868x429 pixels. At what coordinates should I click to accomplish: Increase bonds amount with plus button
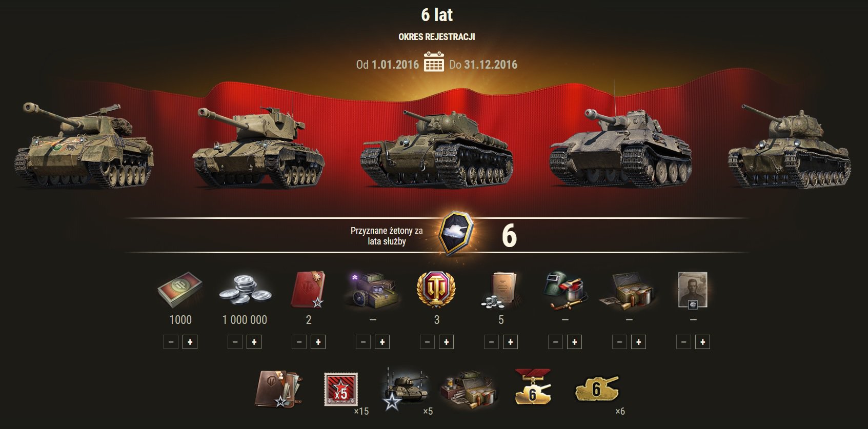190,342
